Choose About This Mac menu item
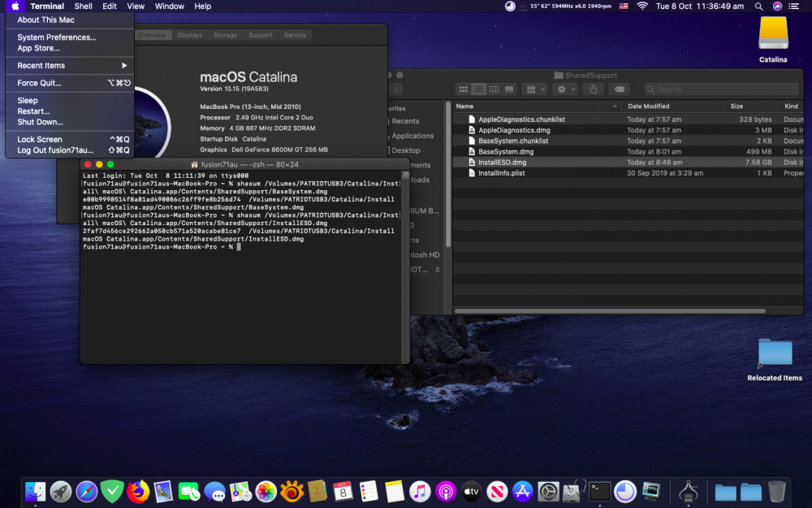This screenshot has height=508, width=812. tap(69, 20)
